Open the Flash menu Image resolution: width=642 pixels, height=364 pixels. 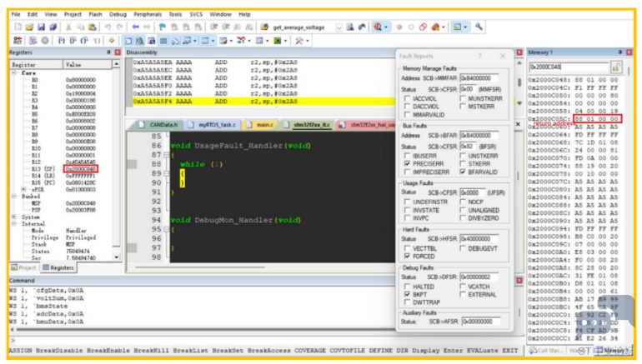95,14
